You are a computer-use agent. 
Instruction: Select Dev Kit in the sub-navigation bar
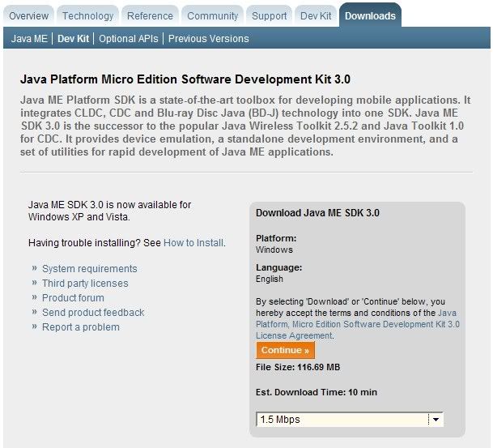point(74,38)
